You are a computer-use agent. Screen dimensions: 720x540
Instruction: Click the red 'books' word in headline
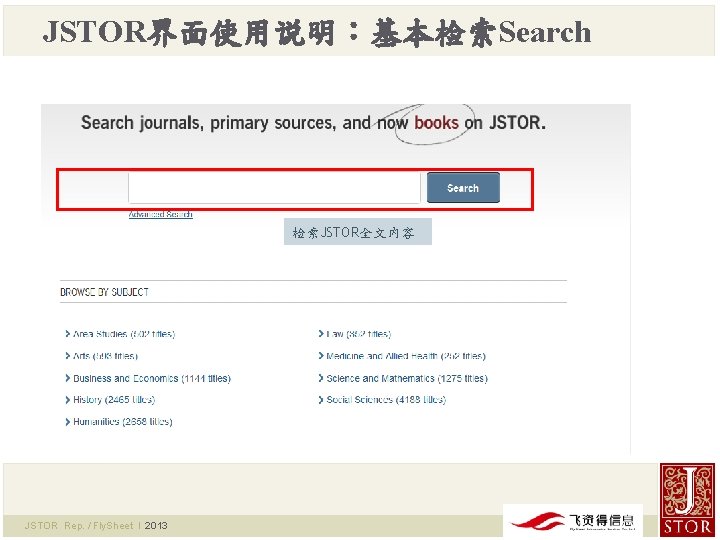(436, 123)
